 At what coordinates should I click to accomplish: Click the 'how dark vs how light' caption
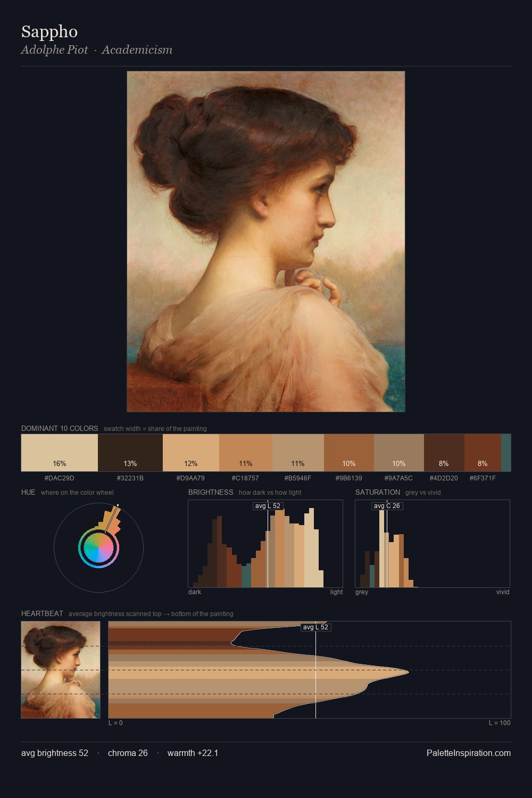coord(270,493)
